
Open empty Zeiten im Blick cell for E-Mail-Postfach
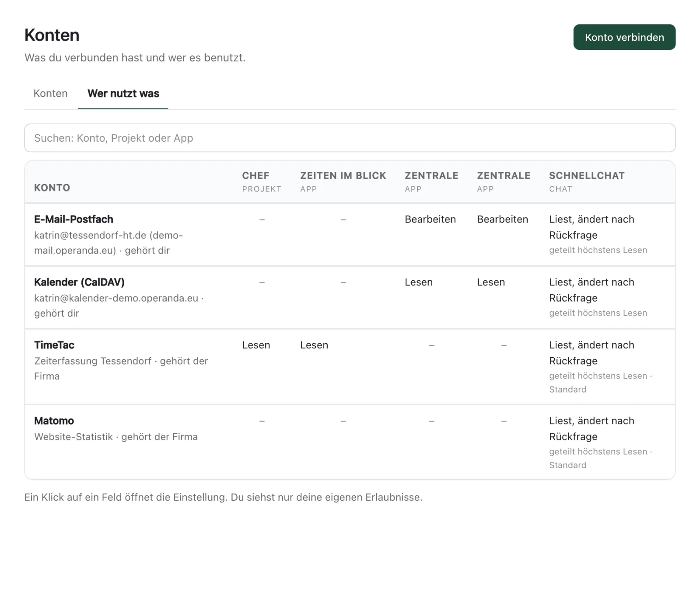[343, 219]
